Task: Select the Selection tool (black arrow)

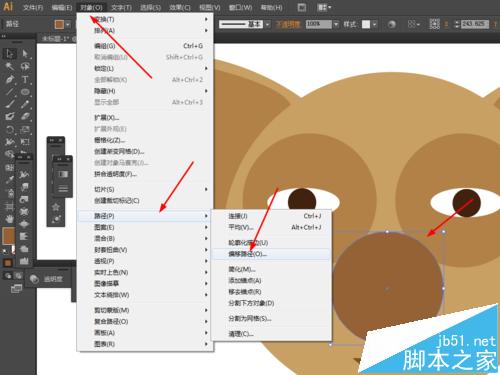Action: click(x=9, y=53)
